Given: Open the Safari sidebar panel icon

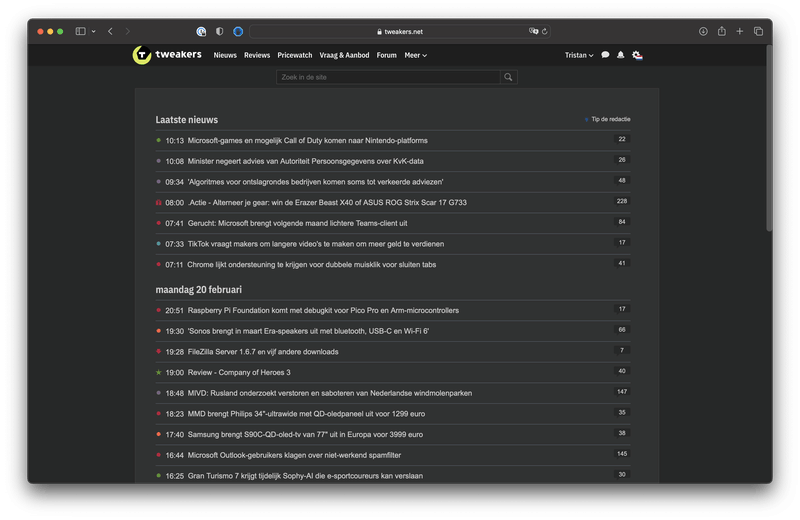Looking at the screenshot, I should tap(80, 31).
